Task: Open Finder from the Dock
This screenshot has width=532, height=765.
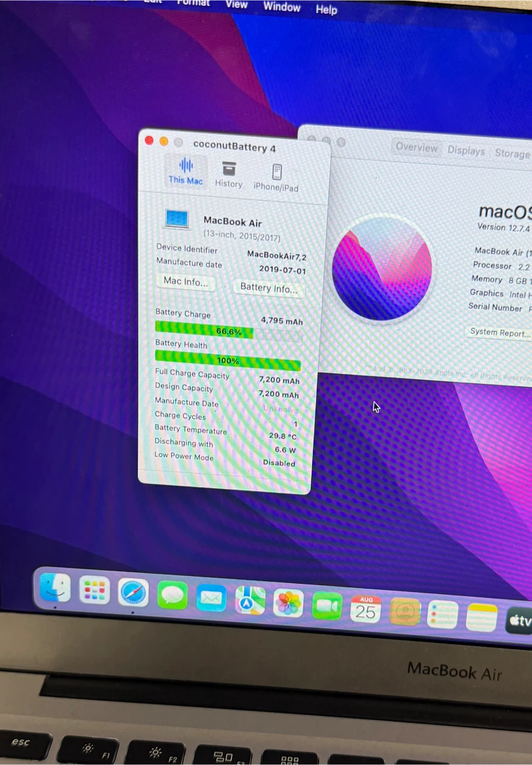Action: (55, 588)
